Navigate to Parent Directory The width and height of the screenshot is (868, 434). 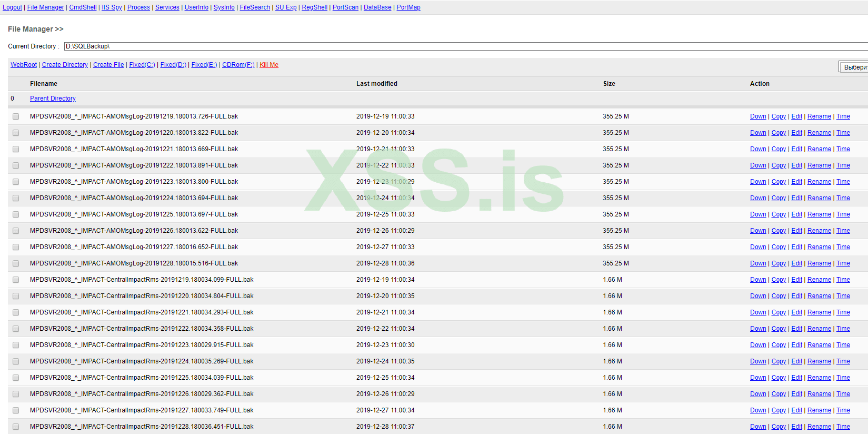(53, 98)
